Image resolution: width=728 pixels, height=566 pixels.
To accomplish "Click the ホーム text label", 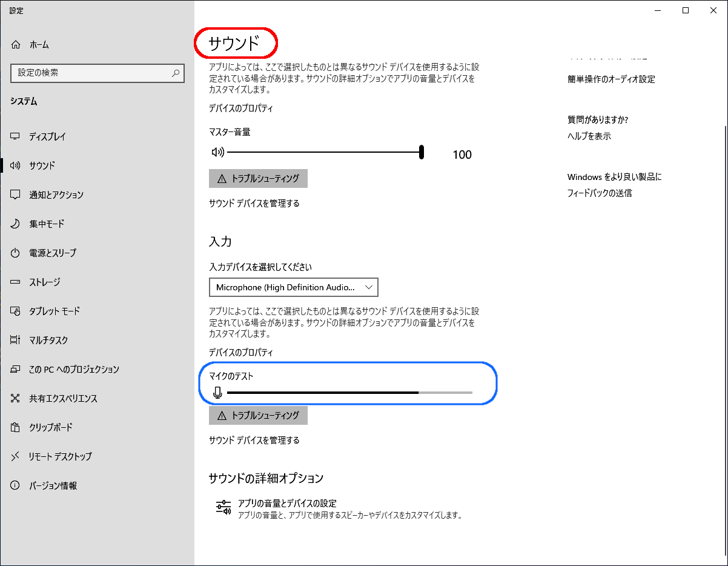I will coord(39,45).
